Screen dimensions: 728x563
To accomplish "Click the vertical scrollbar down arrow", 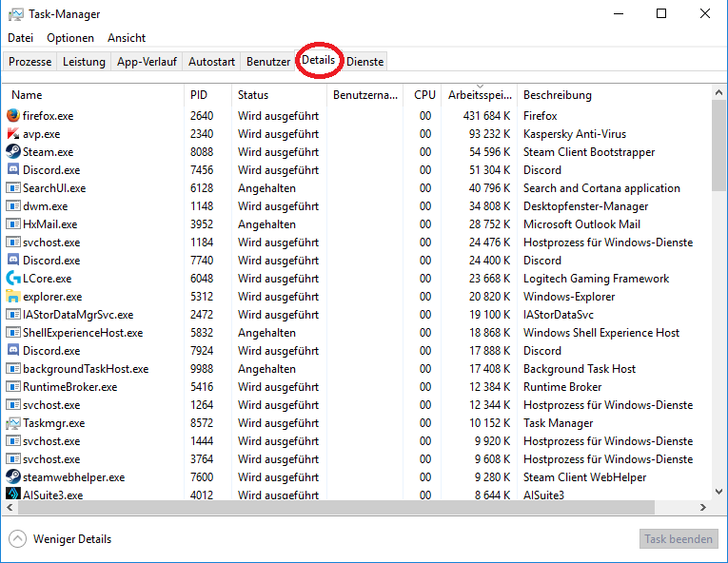I will click(x=718, y=491).
